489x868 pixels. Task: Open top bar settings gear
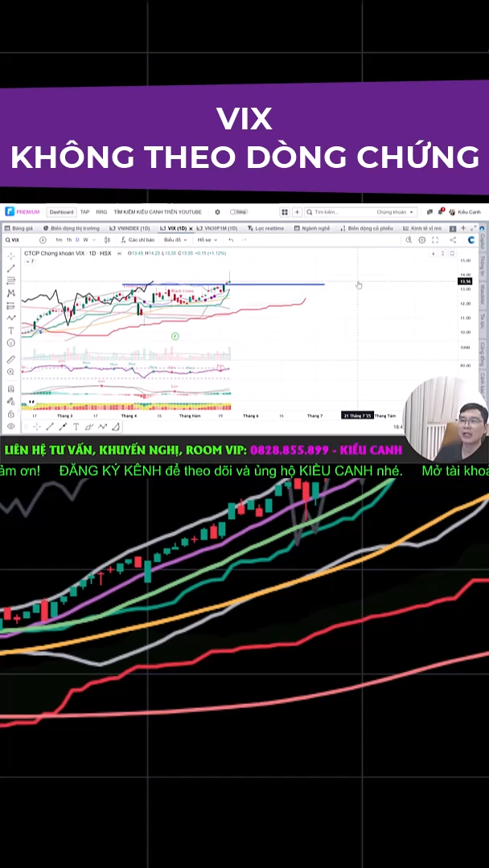[218, 212]
